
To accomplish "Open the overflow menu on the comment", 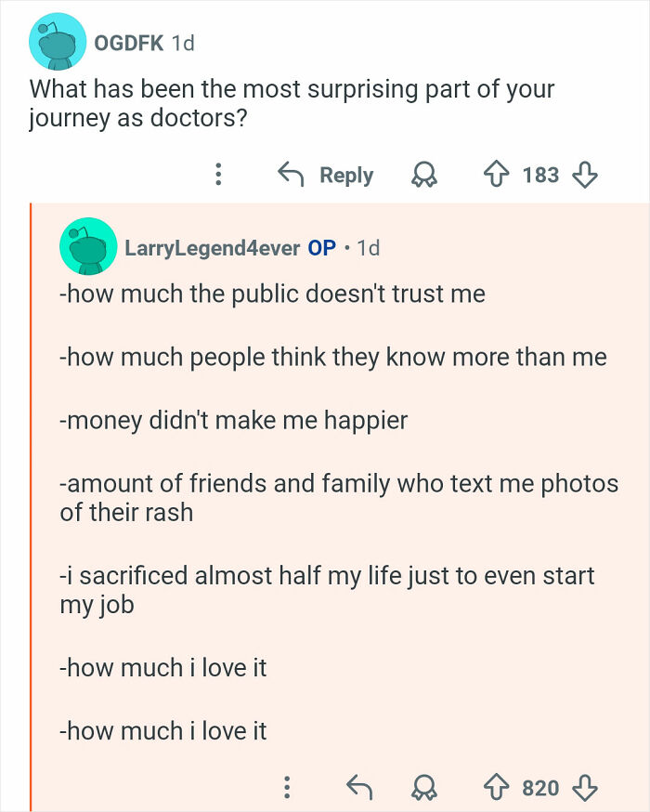I will coord(290,786).
